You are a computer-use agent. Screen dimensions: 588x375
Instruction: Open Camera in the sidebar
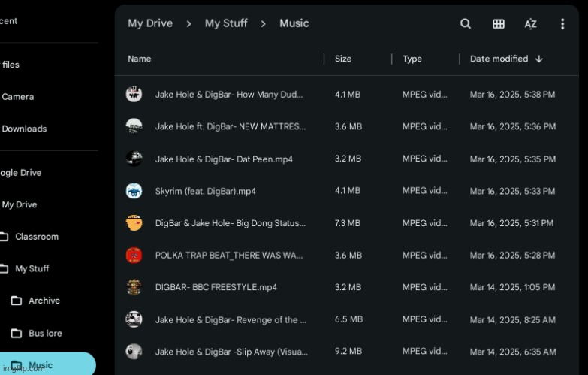18,97
